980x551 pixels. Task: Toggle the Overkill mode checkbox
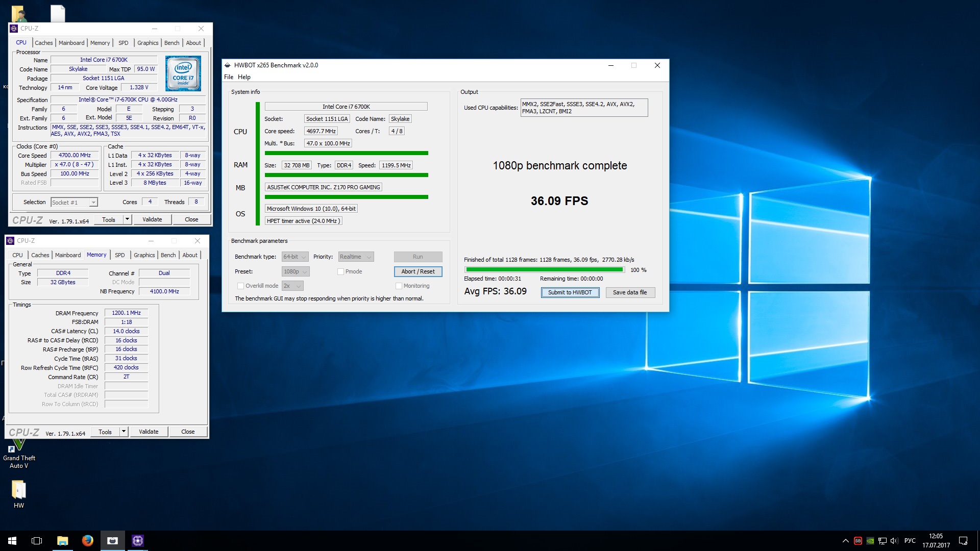pyautogui.click(x=240, y=286)
